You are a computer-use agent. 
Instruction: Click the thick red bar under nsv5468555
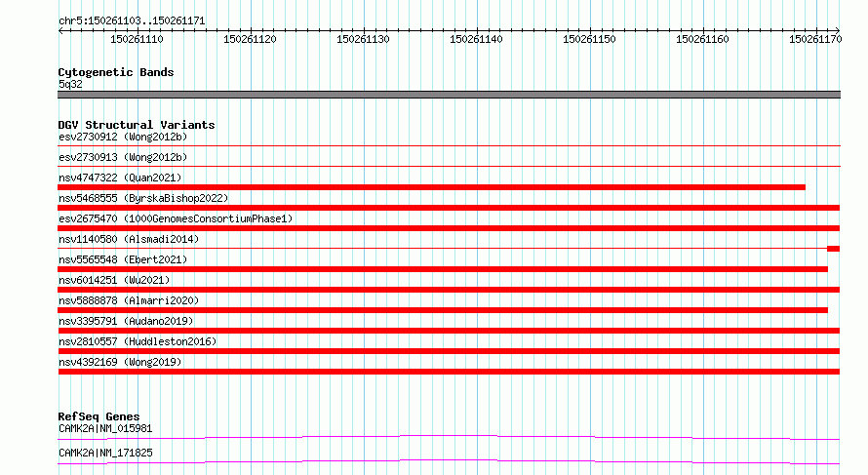(449, 208)
